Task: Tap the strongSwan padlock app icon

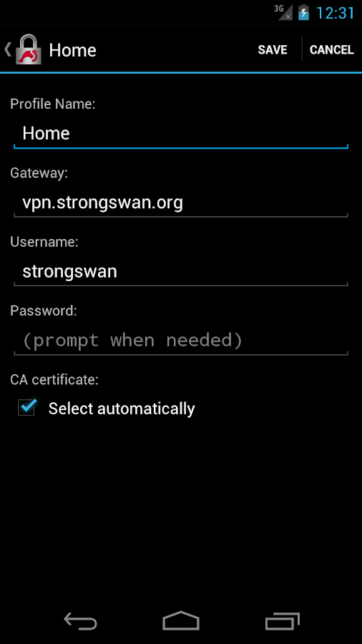Action: (x=29, y=49)
